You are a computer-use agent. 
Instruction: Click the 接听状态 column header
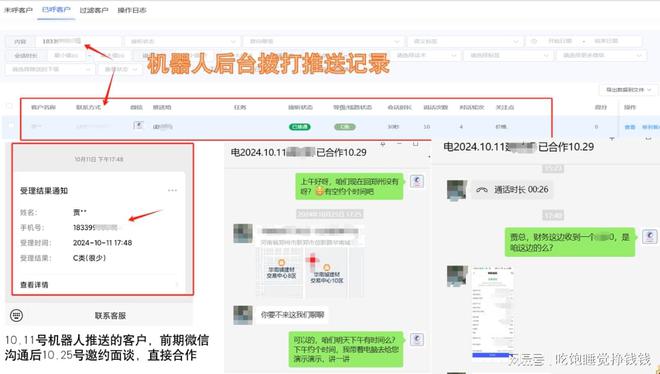(x=300, y=107)
